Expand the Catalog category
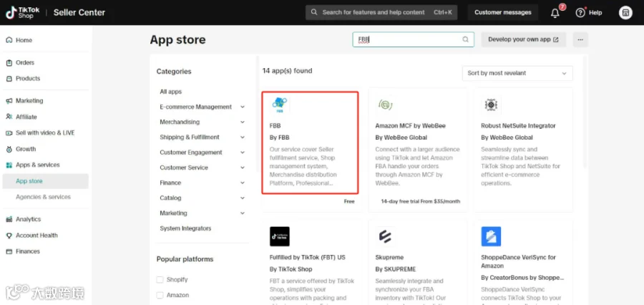Image resolution: width=644 pixels, height=305 pixels. coord(243,198)
